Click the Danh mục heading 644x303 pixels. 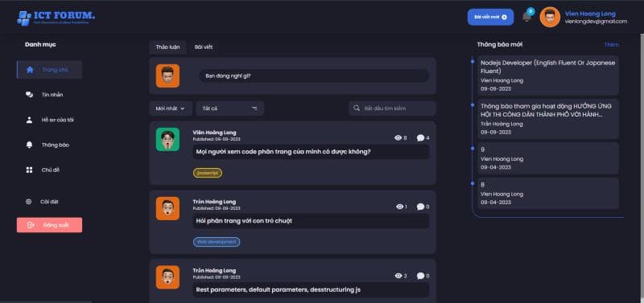40,45
